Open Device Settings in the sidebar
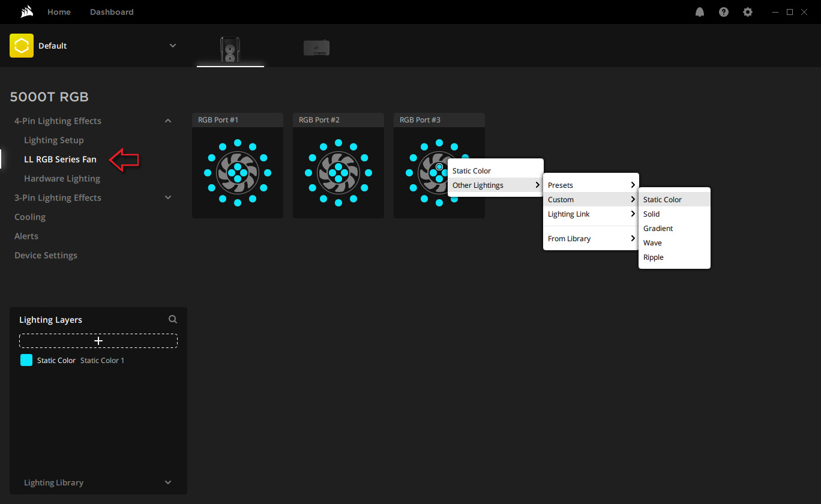 tap(46, 256)
